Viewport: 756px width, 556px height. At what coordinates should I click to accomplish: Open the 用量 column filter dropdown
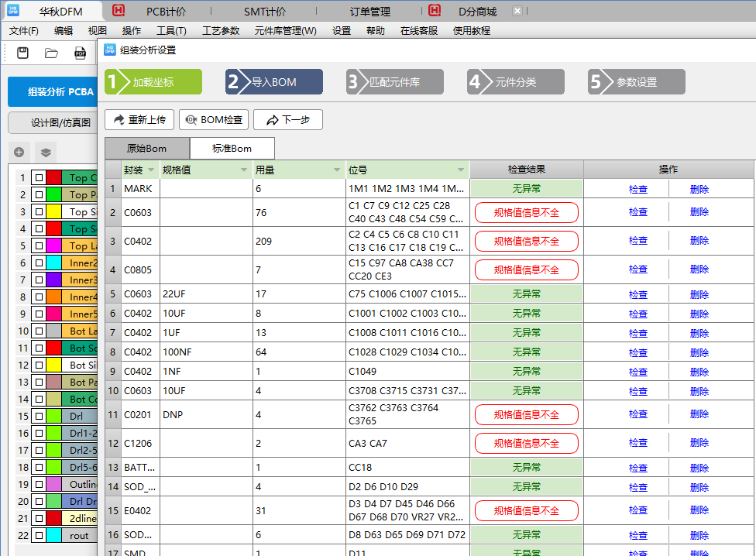(x=336, y=170)
